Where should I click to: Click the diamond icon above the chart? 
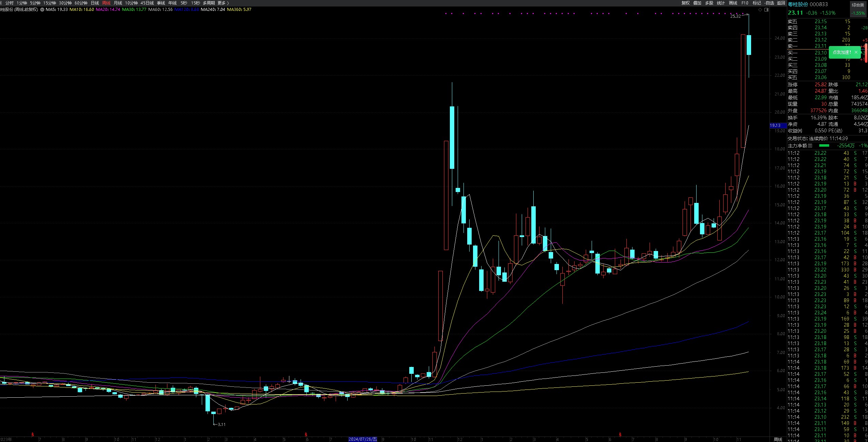tap(760, 10)
